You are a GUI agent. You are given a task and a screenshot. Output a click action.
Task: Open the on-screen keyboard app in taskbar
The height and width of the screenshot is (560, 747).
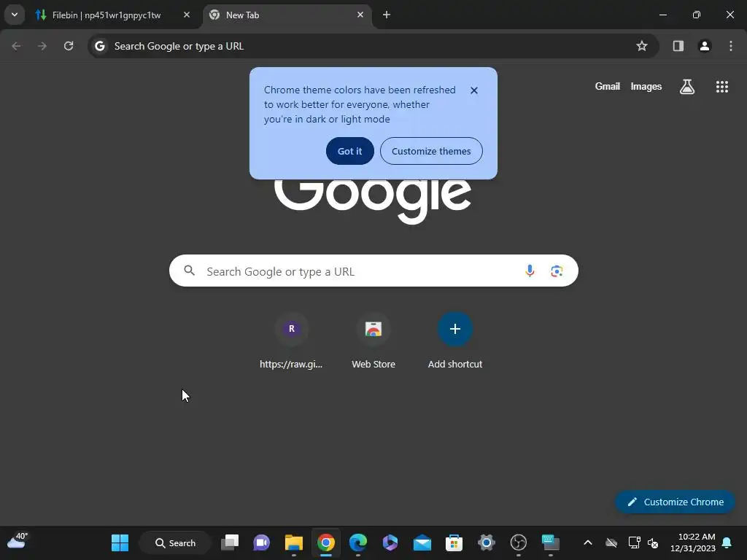tap(550, 542)
